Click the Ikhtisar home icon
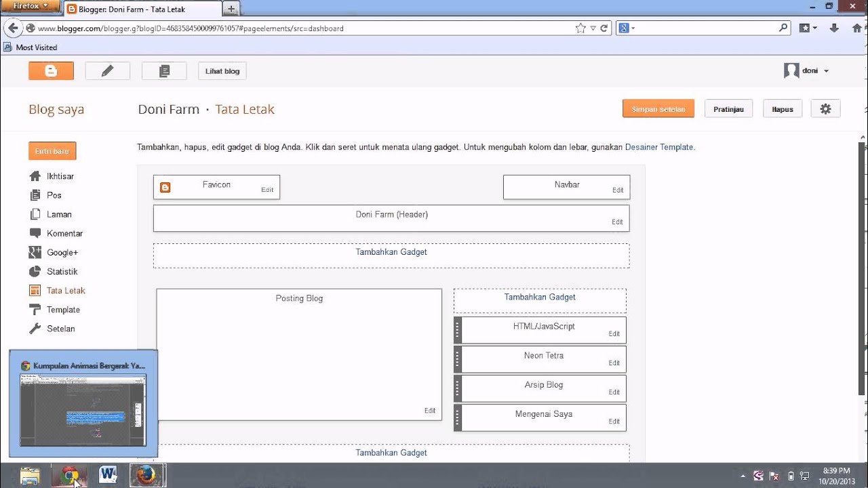 click(35, 176)
